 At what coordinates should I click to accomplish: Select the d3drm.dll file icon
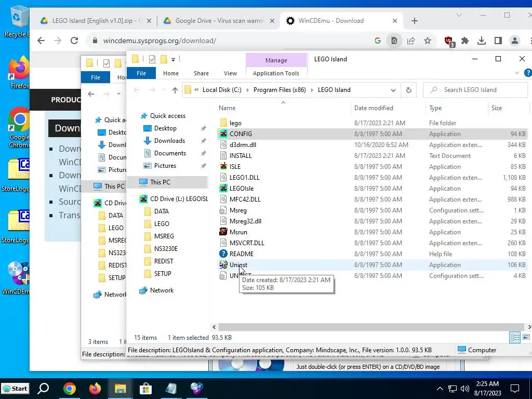pyautogui.click(x=223, y=145)
